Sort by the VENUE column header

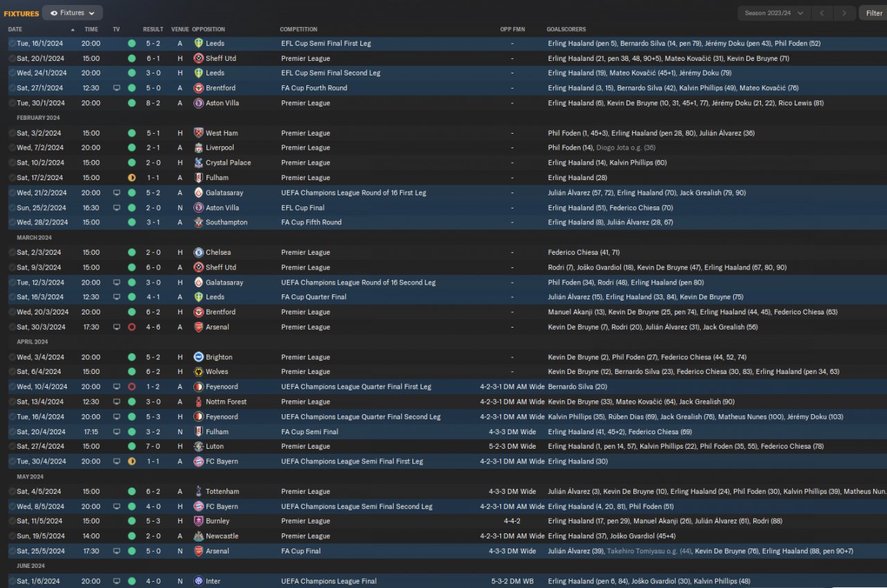pyautogui.click(x=179, y=29)
